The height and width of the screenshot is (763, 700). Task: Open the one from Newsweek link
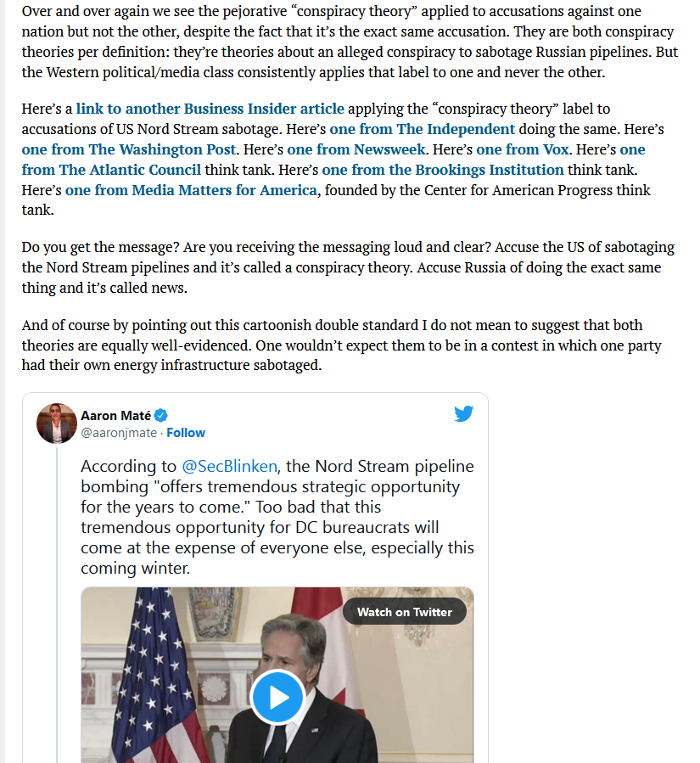pyautogui.click(x=356, y=149)
